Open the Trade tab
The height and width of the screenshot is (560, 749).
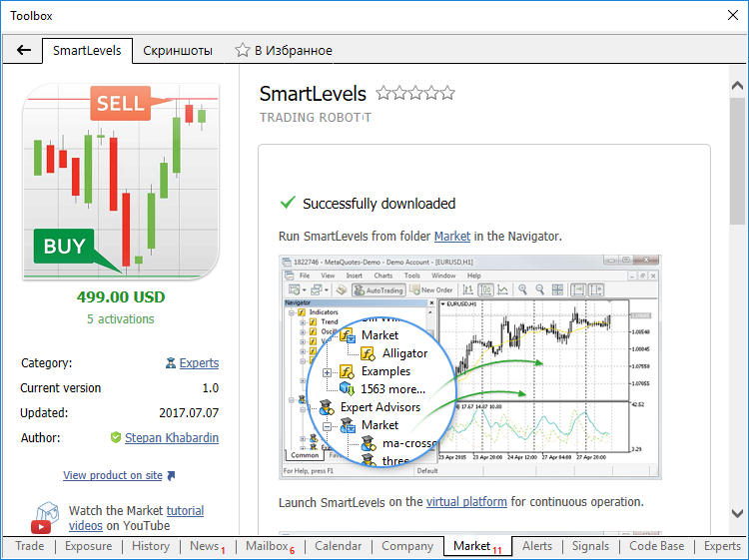[x=30, y=546]
